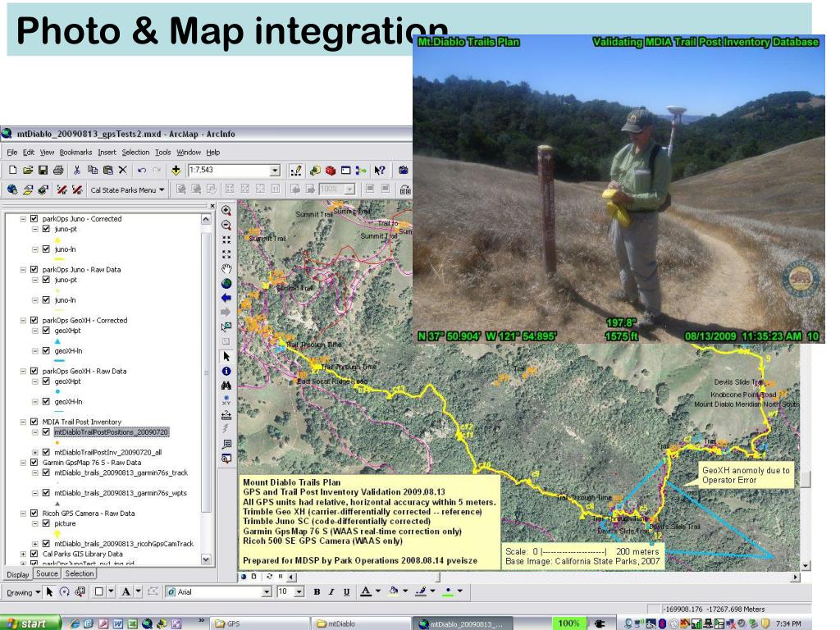Apply bold text formatting
This screenshot has height=630, width=840.
pos(317,592)
